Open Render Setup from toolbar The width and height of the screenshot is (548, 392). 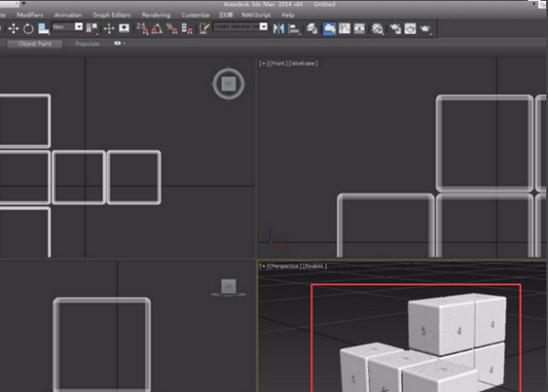(395, 28)
